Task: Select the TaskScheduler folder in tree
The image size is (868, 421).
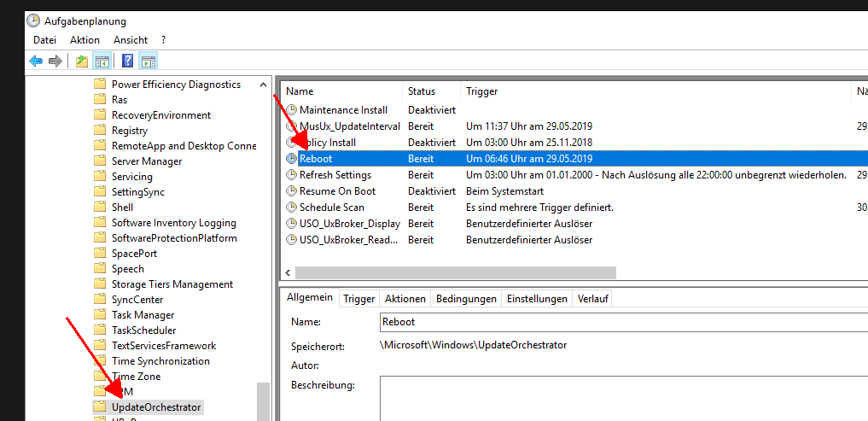Action: coord(143,330)
